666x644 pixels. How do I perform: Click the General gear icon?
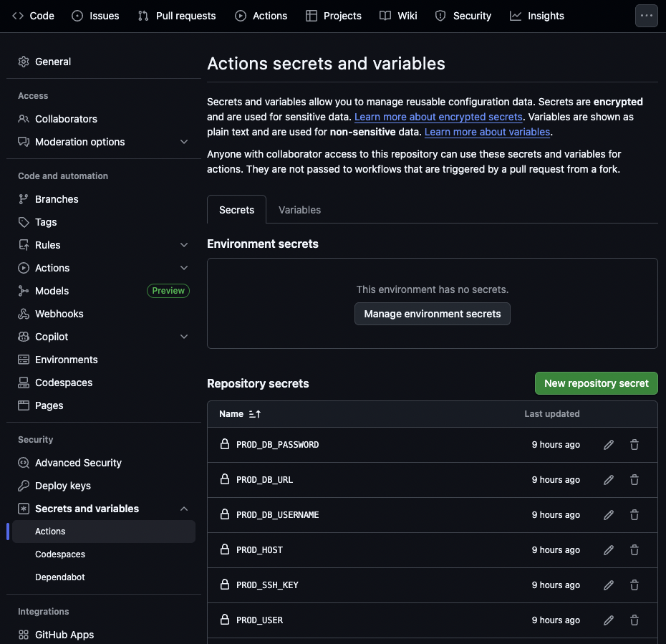(24, 62)
